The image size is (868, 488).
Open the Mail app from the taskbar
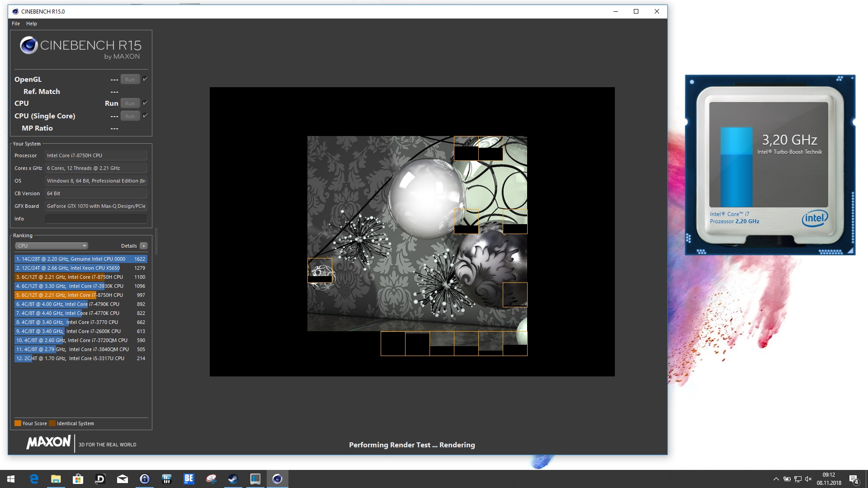pos(123,479)
